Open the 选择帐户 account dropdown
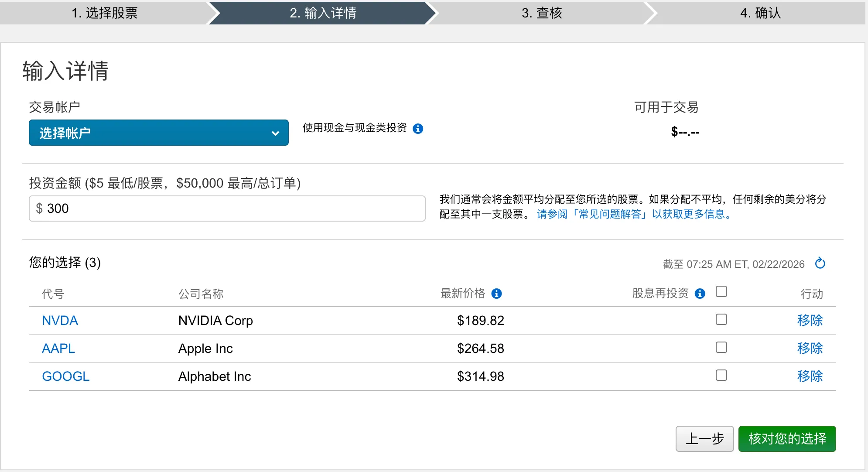This screenshot has width=868, height=472. [159, 133]
